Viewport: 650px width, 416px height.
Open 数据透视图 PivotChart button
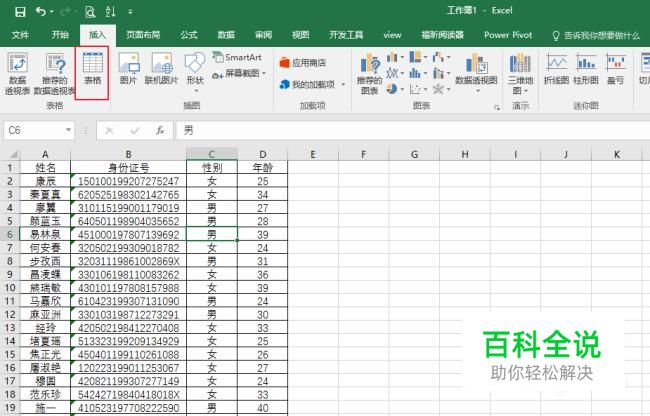pos(476,73)
